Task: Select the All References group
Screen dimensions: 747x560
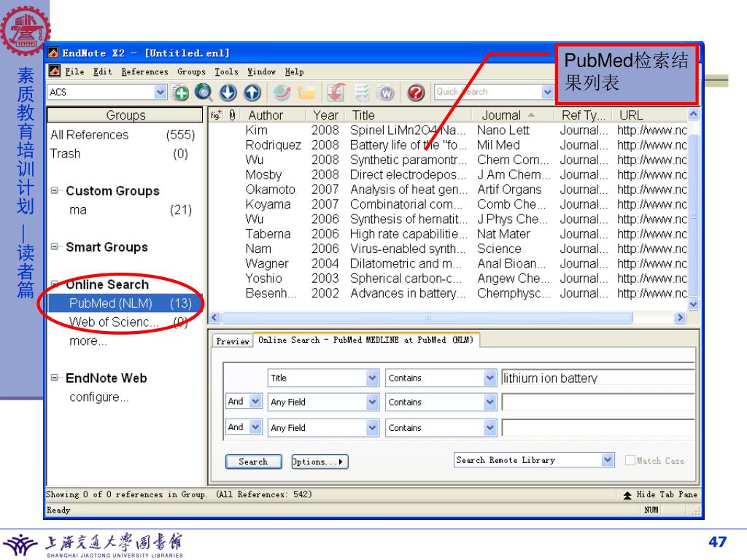Action: (125, 135)
